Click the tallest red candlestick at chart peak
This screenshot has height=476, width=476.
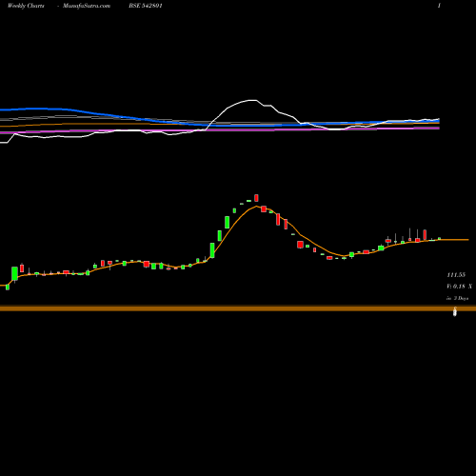256,198
